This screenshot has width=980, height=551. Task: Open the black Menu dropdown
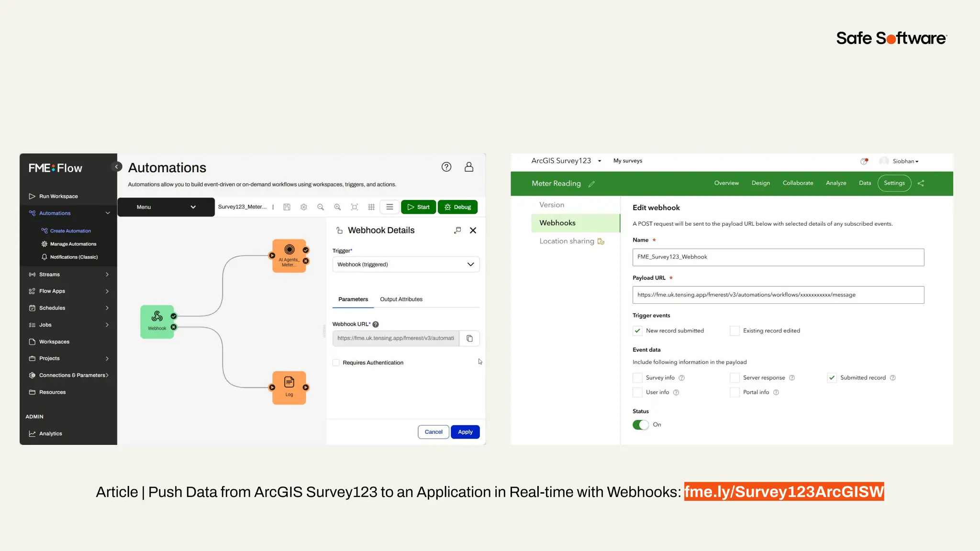coord(166,207)
